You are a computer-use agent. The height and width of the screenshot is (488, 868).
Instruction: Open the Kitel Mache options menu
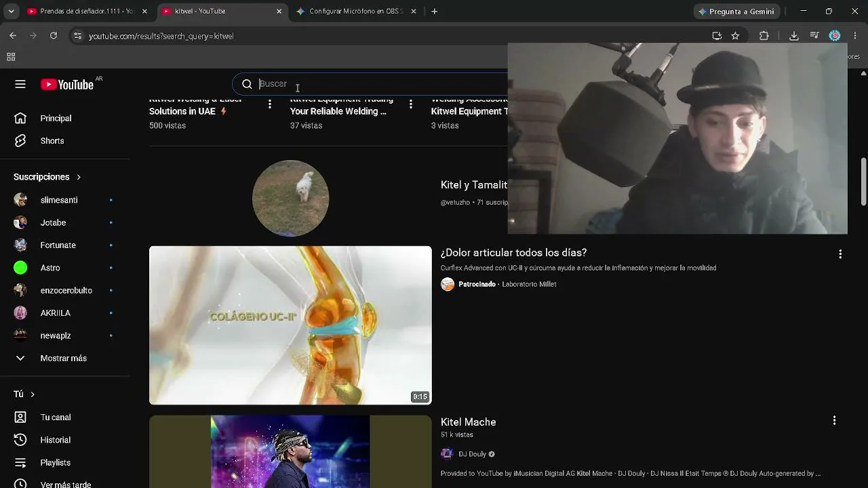click(x=834, y=421)
